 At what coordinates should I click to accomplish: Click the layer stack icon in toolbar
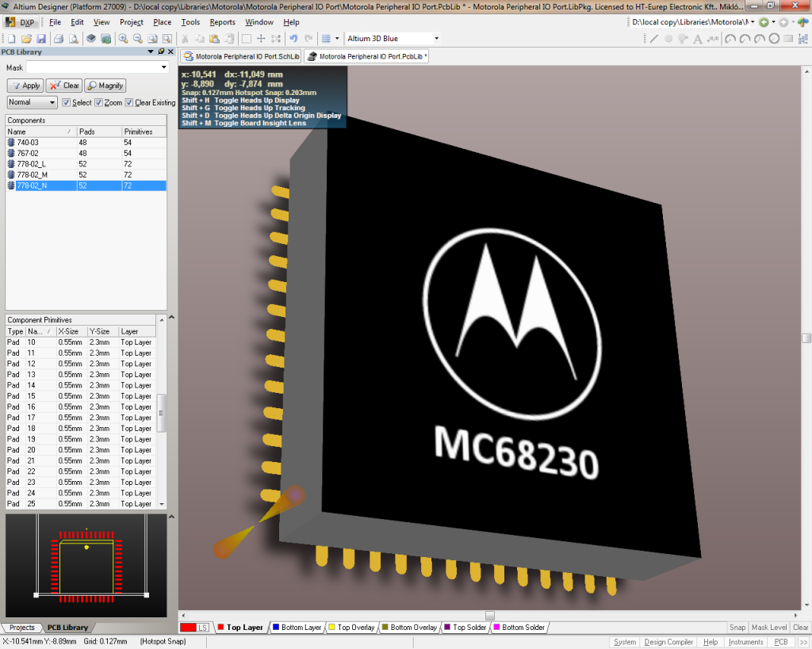coord(91,39)
